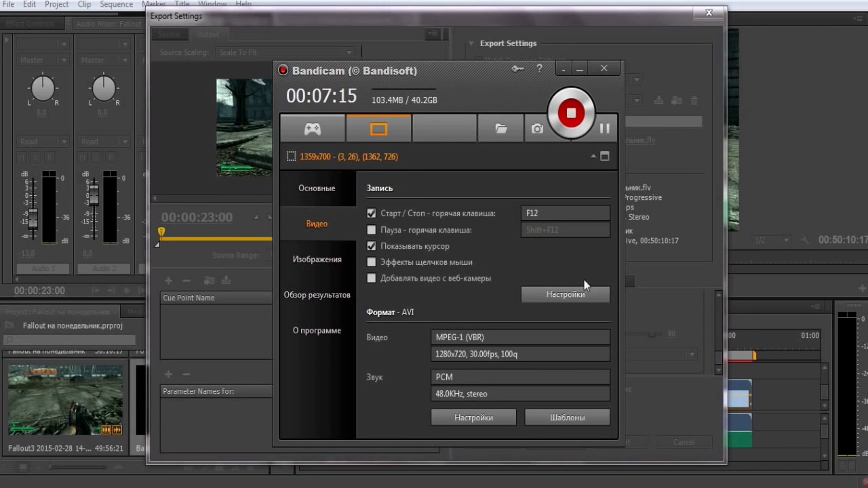The width and height of the screenshot is (868, 488).
Task: Click the blank Bandicam toolbar tab
Action: pyautogui.click(x=444, y=129)
